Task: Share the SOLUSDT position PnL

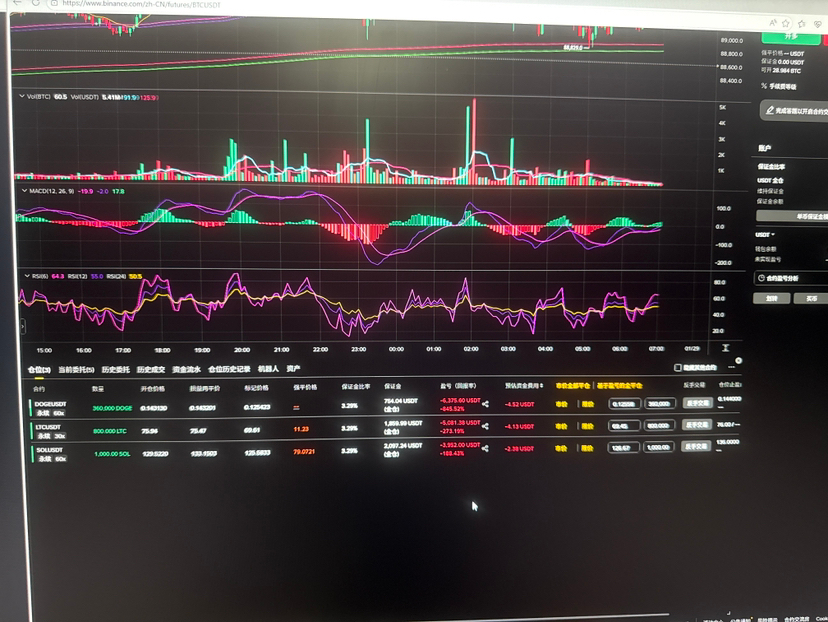Action: (x=485, y=448)
